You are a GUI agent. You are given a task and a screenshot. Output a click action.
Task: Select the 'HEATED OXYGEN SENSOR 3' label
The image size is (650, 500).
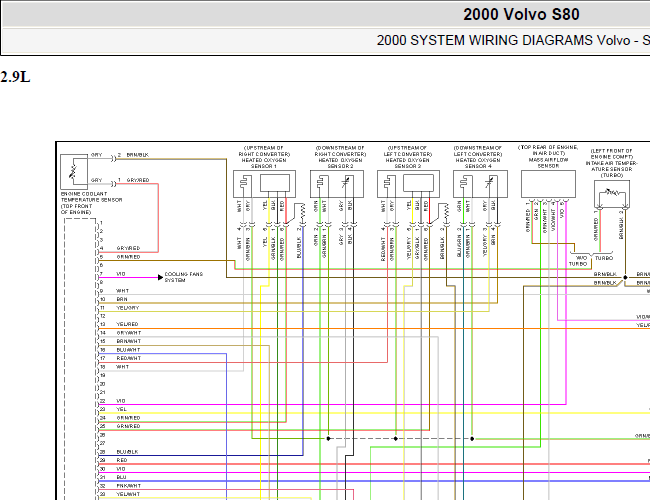(407, 163)
